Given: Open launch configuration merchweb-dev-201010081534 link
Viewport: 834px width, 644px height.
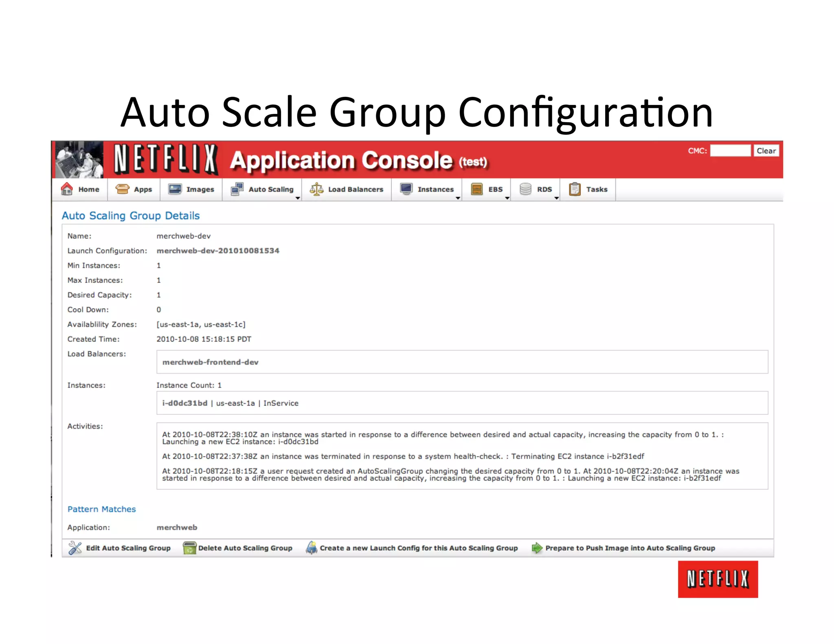Looking at the screenshot, I should pyautogui.click(x=218, y=251).
